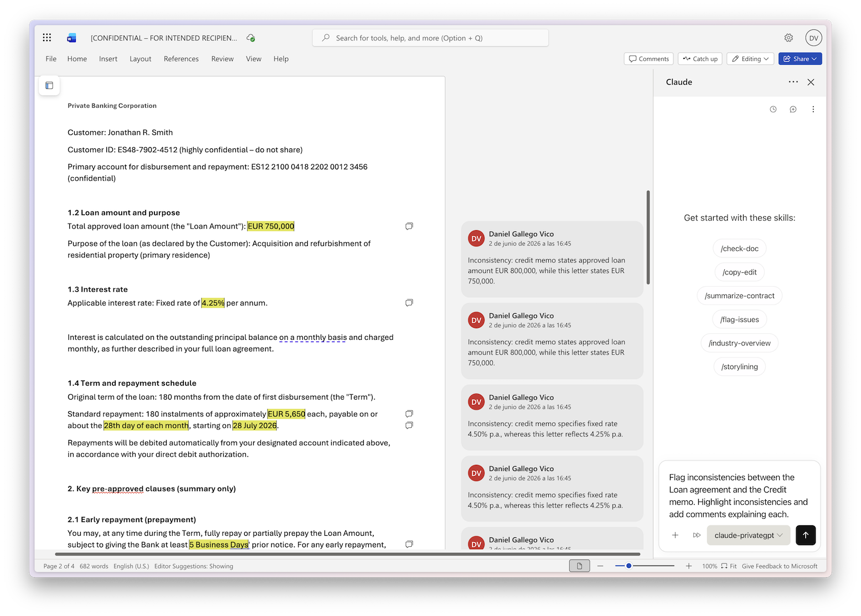Click the document horizontal scrollbar
Image resolution: width=861 pixels, height=616 pixels.
coord(347,554)
